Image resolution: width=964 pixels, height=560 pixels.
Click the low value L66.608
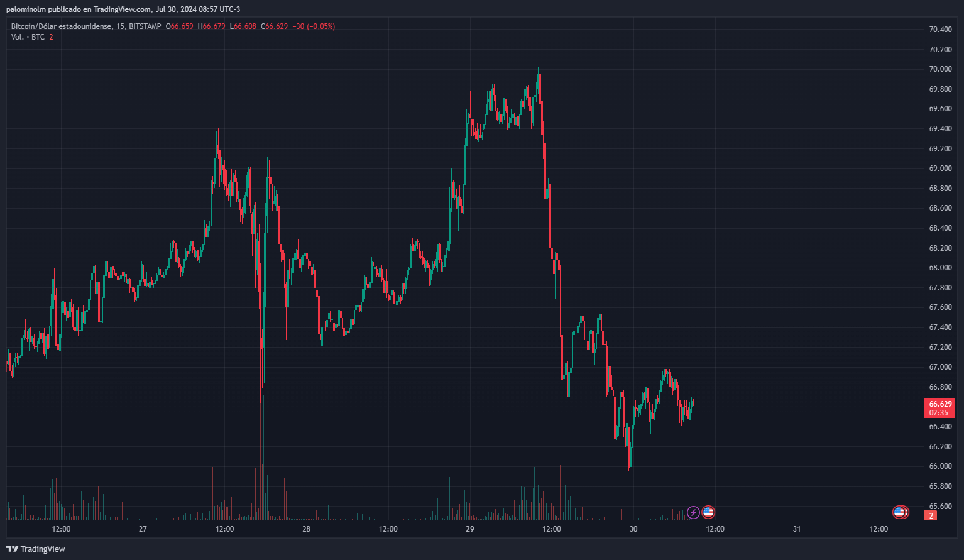243,26
